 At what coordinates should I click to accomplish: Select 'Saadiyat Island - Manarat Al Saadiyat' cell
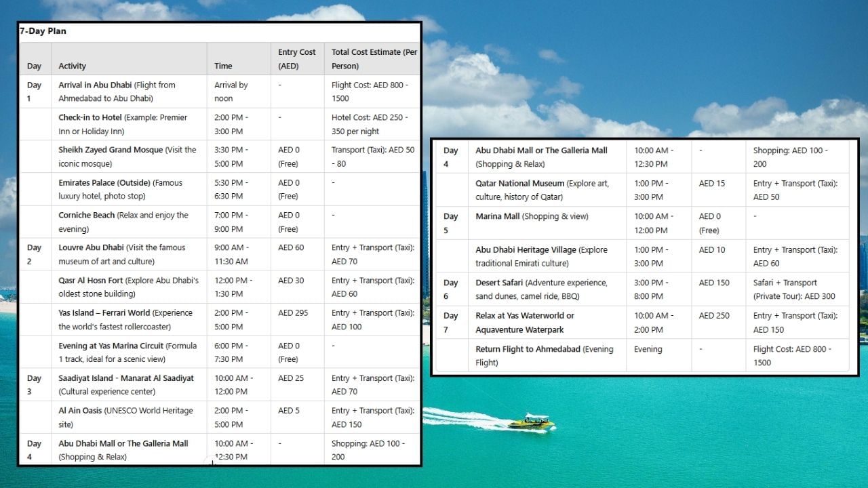click(129, 384)
